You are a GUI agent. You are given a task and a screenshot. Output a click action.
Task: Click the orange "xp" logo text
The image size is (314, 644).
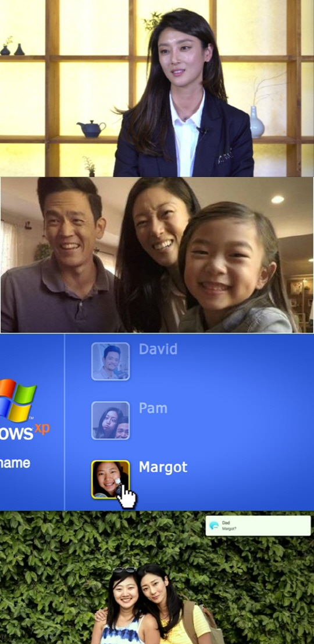(42, 429)
